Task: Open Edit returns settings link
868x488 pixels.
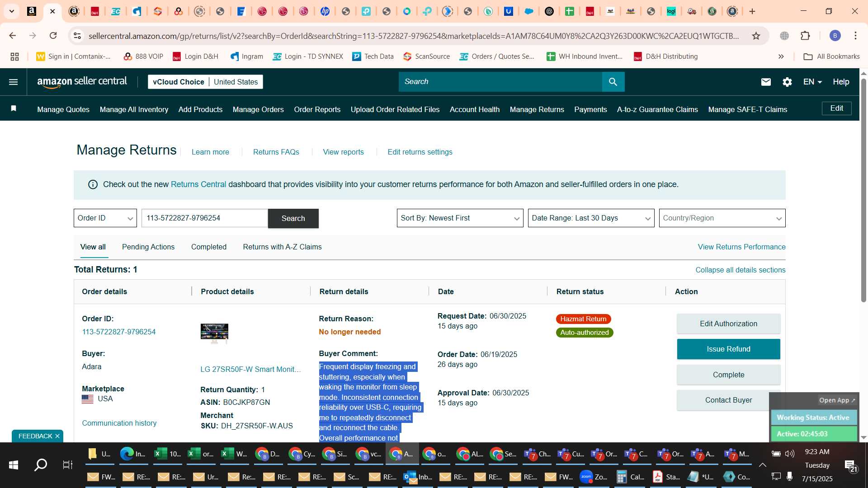Action: click(420, 152)
